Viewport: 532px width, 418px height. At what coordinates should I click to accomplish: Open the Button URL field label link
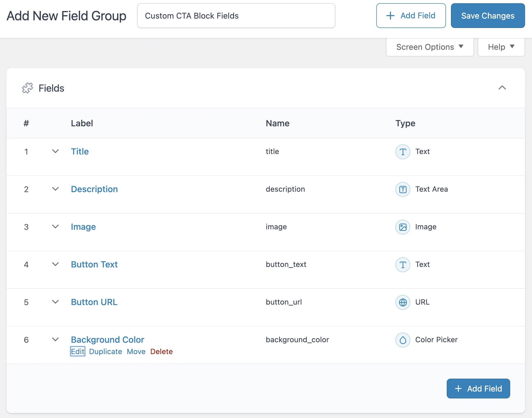pos(94,302)
